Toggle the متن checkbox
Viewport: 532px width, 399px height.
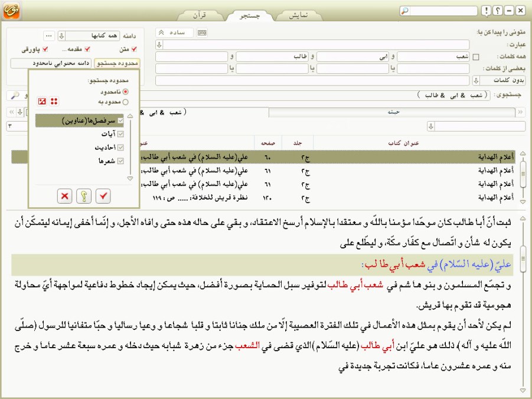(x=134, y=49)
